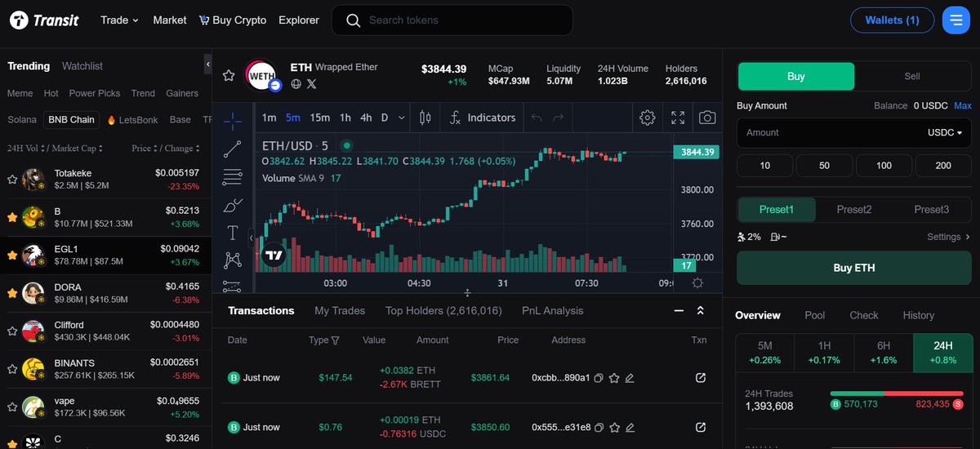Viewport: 980px width, 449px height.
Task: Sort by 24H Vol / Market Cap
Action: 56,149
